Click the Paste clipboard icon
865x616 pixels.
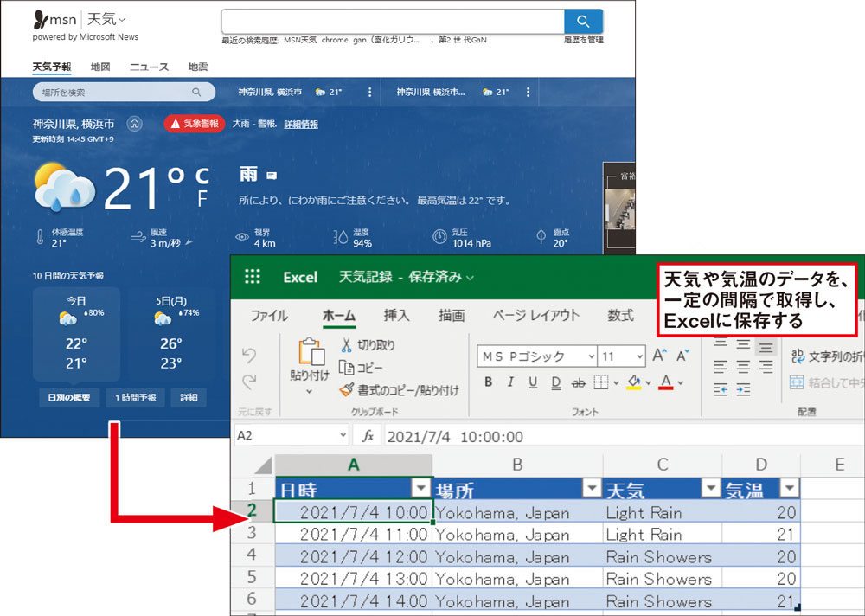point(311,351)
